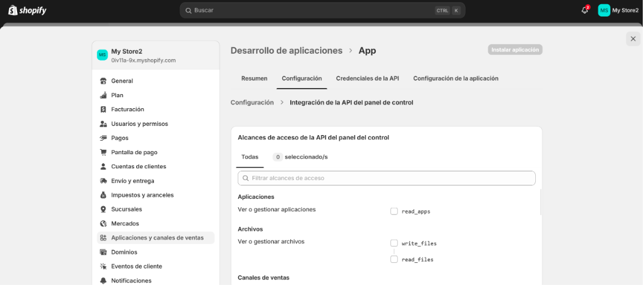
Task: Select the Envío y entrega truck icon
Action: tap(103, 181)
